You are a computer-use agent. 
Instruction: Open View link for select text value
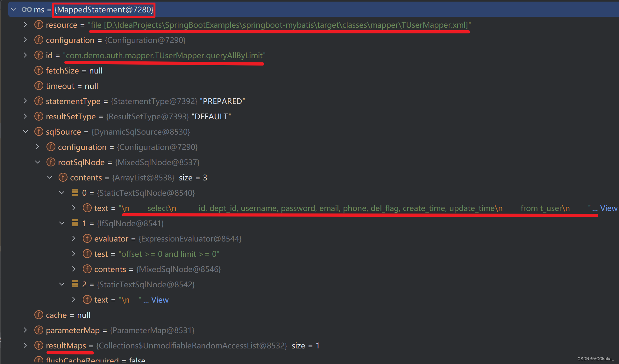click(x=608, y=208)
